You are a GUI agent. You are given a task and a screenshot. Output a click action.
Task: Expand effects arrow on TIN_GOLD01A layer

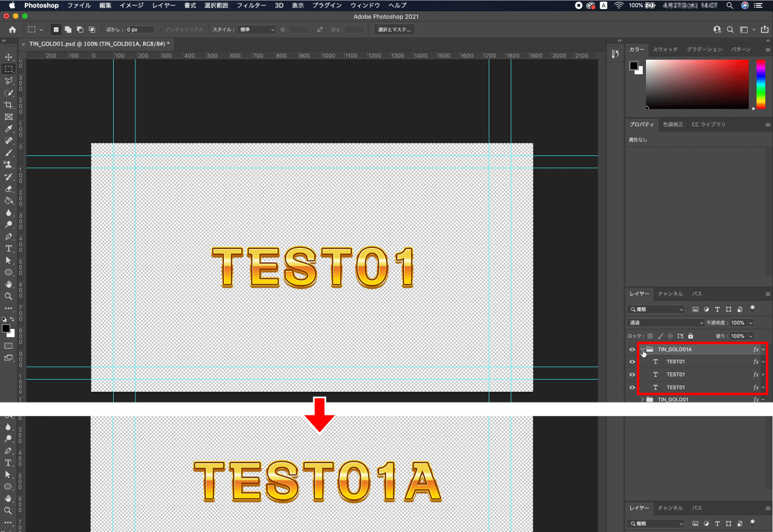pyautogui.click(x=763, y=349)
